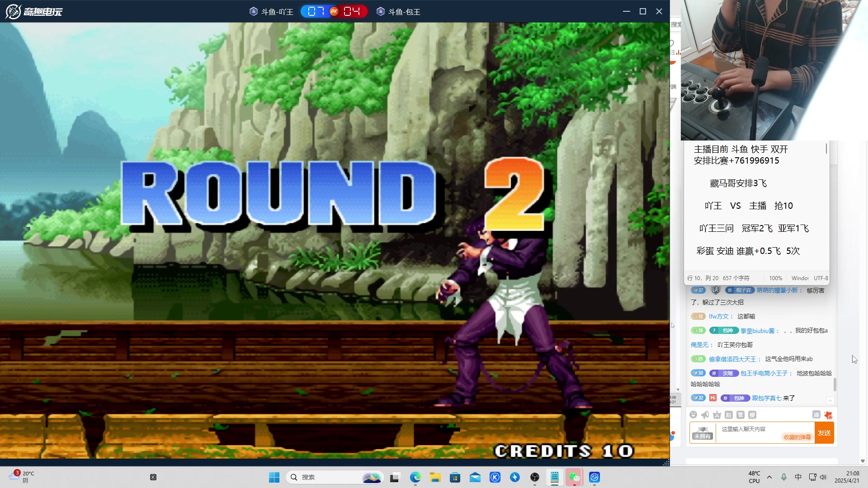Click the blue score 07 in title bar

coord(316,11)
